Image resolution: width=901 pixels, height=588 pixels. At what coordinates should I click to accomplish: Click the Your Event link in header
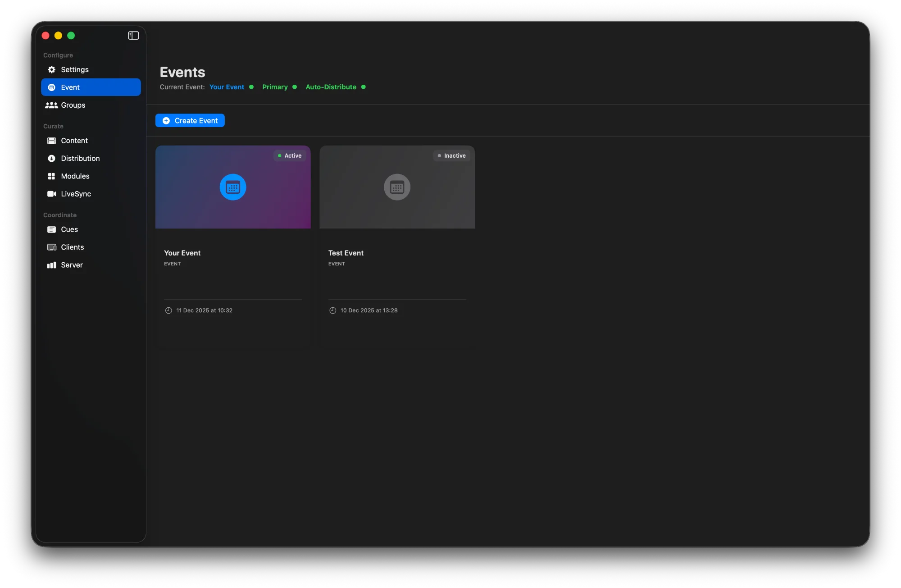tap(227, 87)
